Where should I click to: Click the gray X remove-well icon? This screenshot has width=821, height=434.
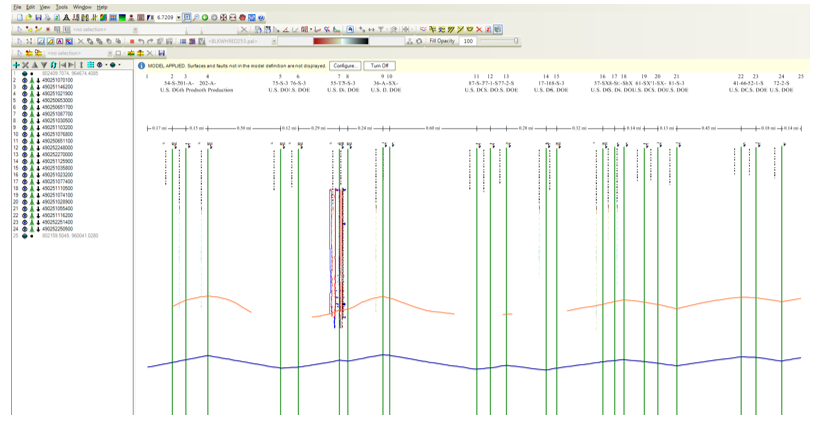click(25, 65)
